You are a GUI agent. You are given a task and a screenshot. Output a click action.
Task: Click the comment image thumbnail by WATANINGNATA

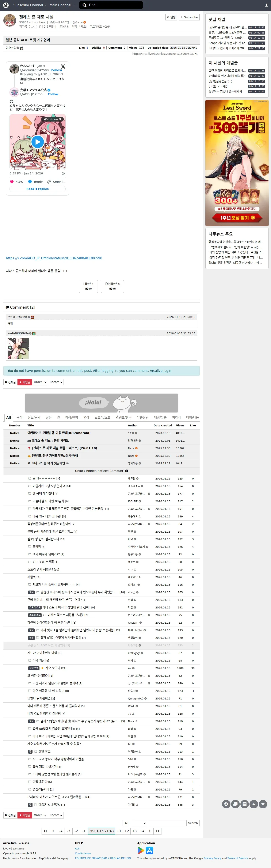(x=18, y=348)
